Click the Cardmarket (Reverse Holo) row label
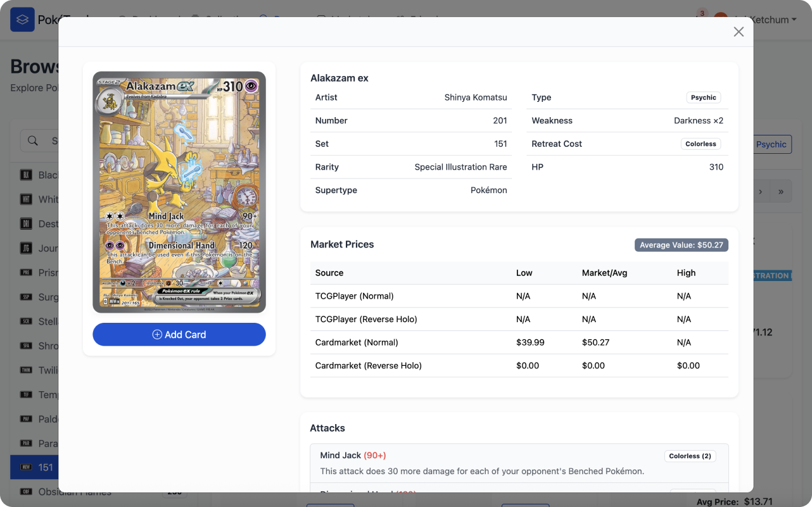The height and width of the screenshot is (507, 812). 369,365
